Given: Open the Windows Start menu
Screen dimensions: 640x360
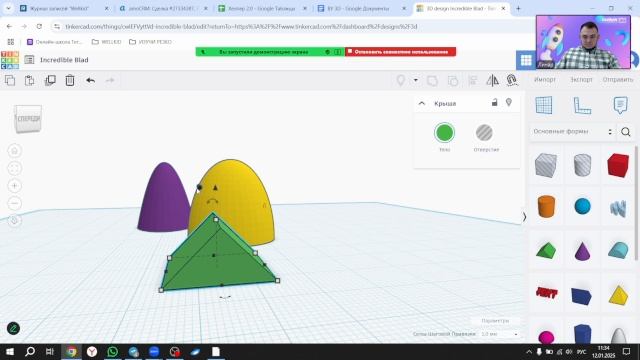Looking at the screenshot, I should (9, 351).
